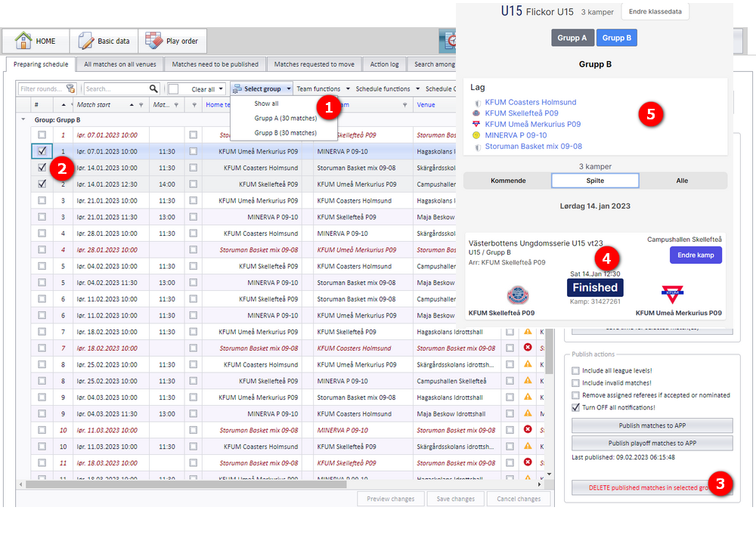Click the HOME house icon
The image size is (756, 535).
(23, 41)
